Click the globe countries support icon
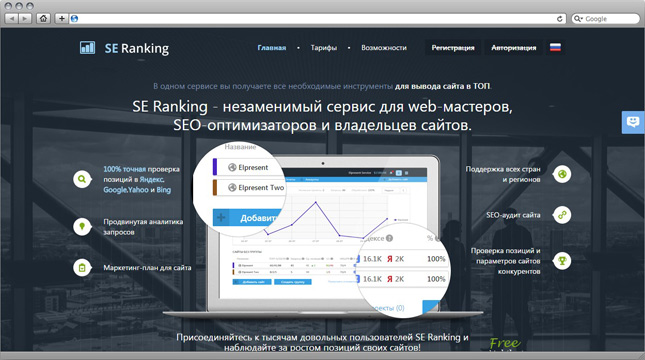This screenshot has height=360, width=645. 562,174
